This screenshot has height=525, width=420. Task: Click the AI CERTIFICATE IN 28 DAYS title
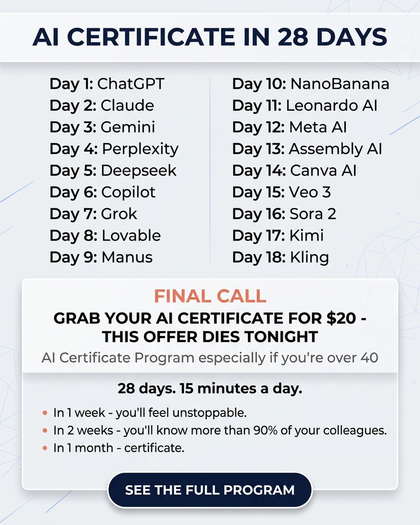point(210,37)
